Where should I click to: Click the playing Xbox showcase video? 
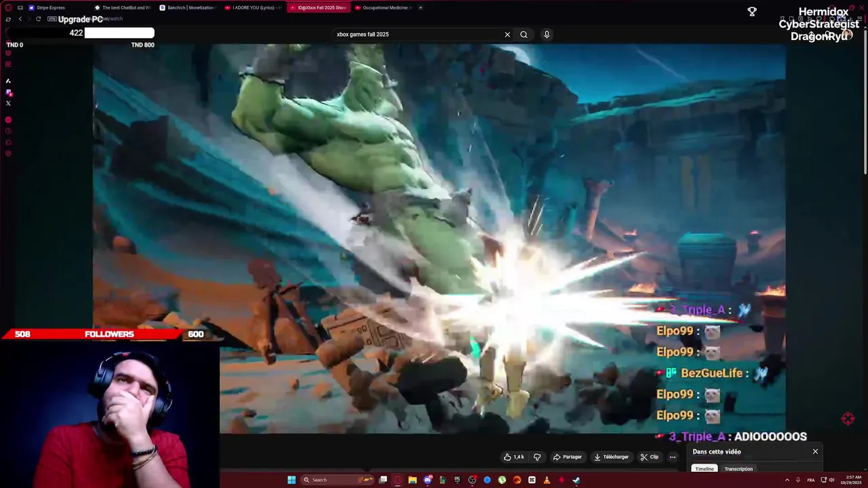[439, 239]
